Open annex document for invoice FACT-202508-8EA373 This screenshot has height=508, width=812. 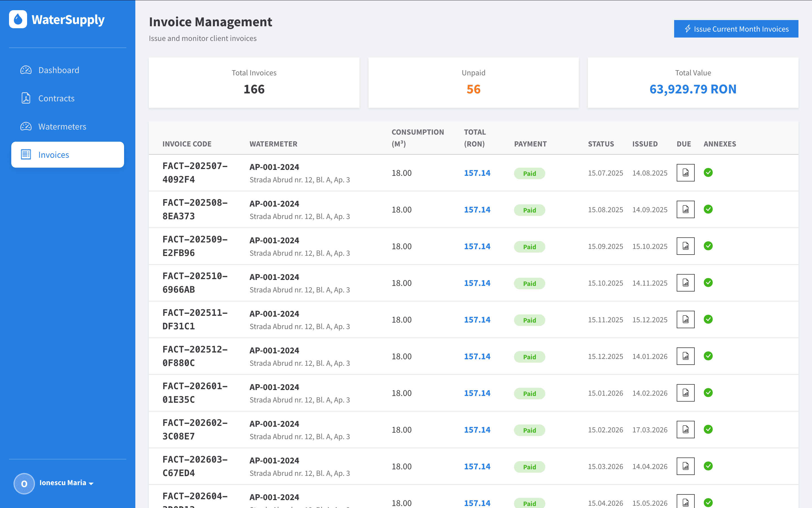[685, 209]
